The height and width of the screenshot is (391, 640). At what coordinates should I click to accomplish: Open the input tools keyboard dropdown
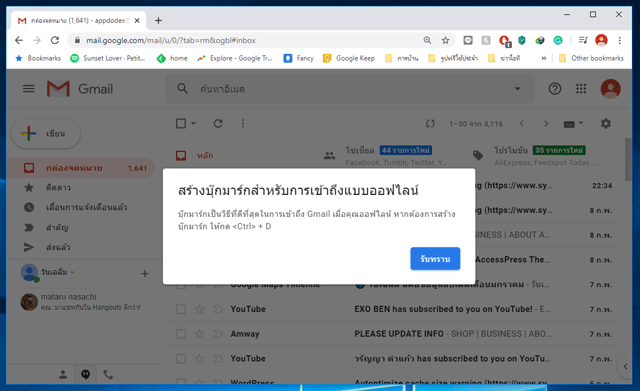[573, 124]
